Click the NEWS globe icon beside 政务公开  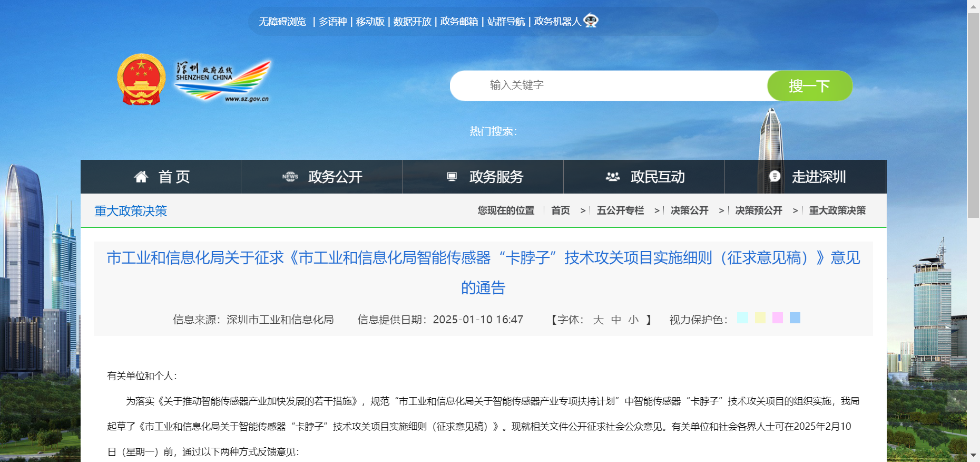pyautogui.click(x=290, y=177)
